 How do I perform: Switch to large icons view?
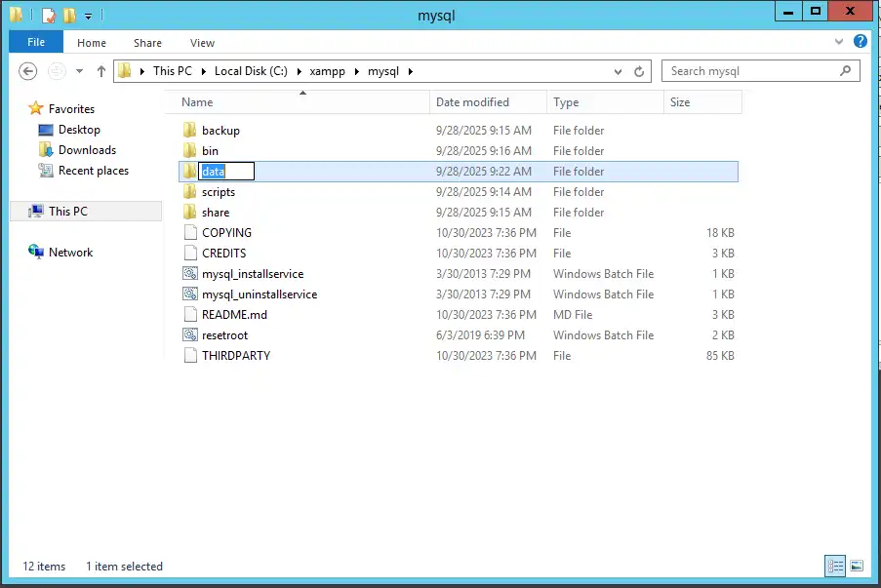tap(857, 566)
